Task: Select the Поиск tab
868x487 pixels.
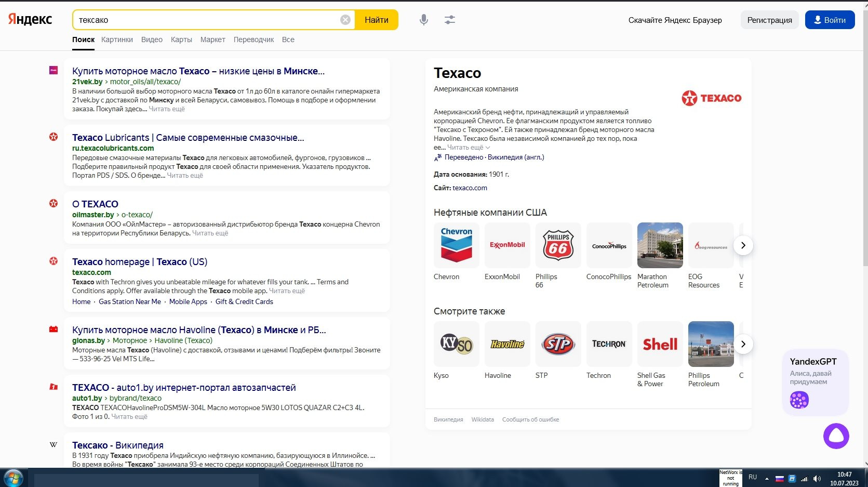Action: click(83, 40)
